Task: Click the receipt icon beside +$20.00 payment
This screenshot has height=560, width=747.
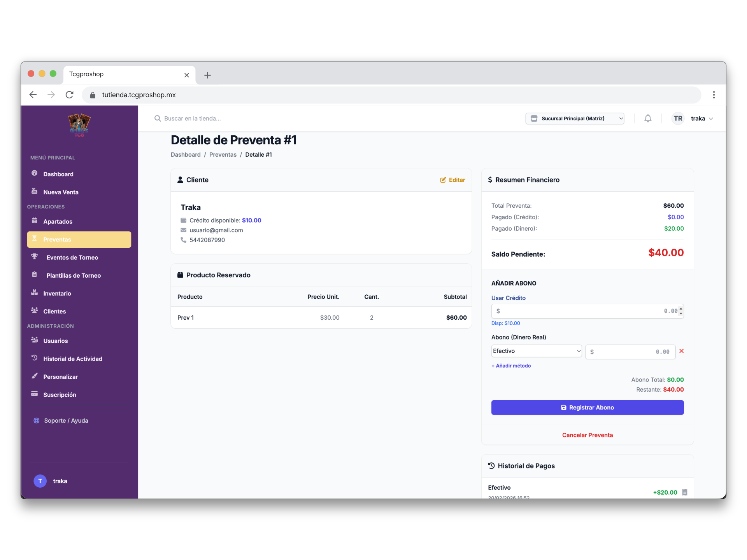Action: tap(685, 492)
